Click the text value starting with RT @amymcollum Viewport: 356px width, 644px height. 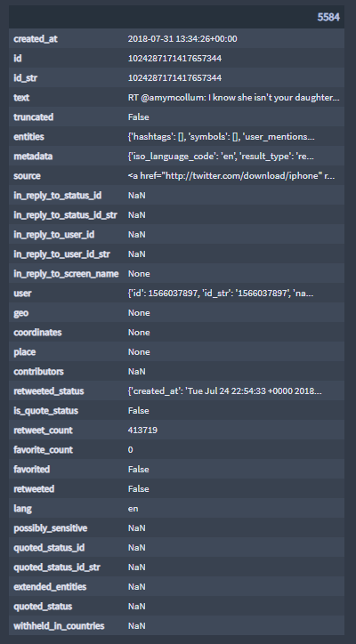pos(233,98)
